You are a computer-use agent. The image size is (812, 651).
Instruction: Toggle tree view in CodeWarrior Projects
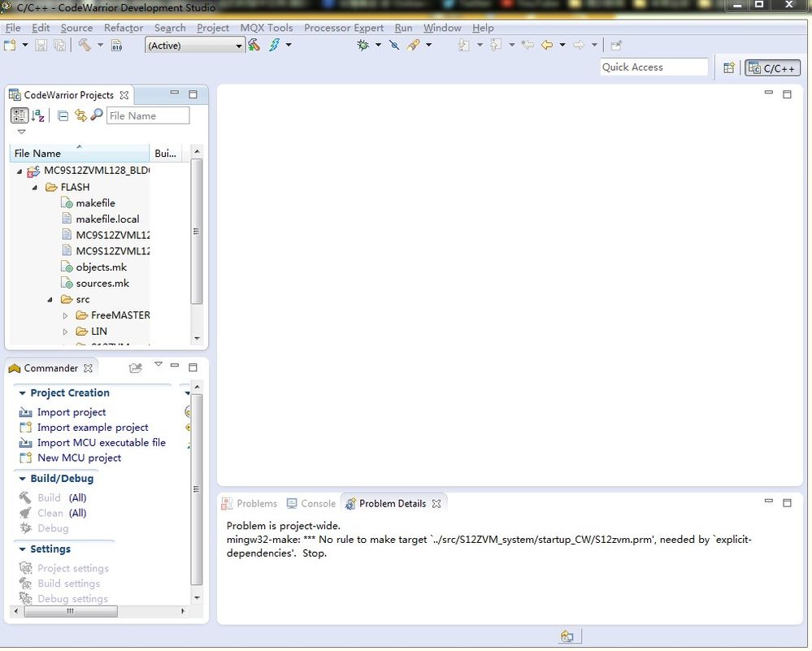(x=20, y=115)
